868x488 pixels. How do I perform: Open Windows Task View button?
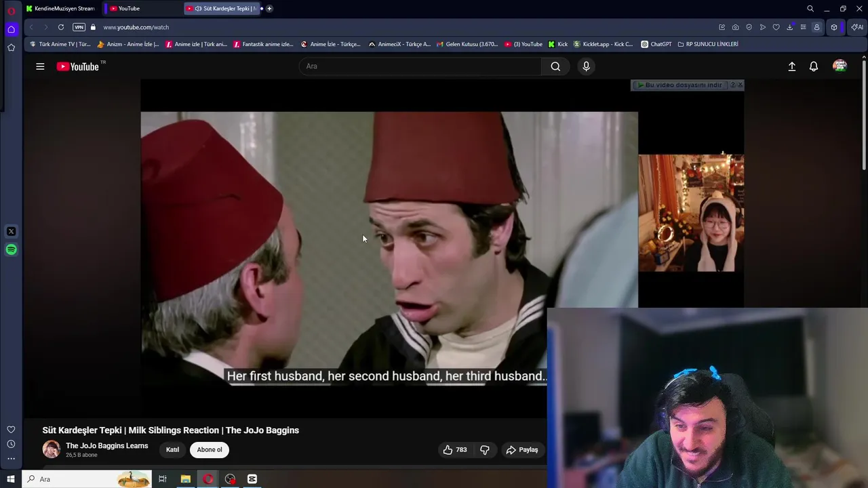[163, 479]
